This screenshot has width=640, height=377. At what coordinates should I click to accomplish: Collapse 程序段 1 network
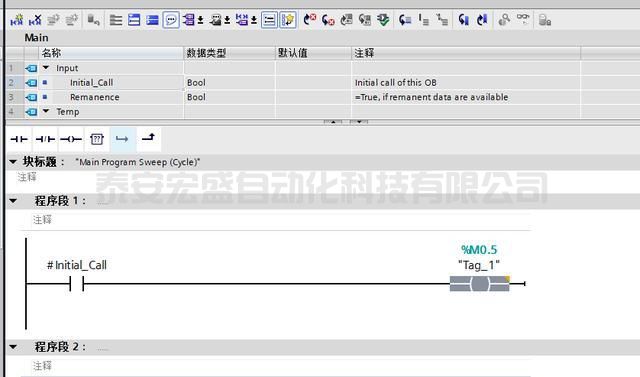point(13,201)
